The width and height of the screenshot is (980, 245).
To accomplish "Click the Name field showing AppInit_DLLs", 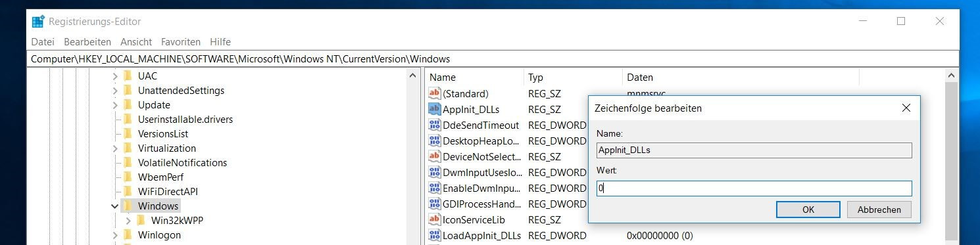I will coord(754,150).
